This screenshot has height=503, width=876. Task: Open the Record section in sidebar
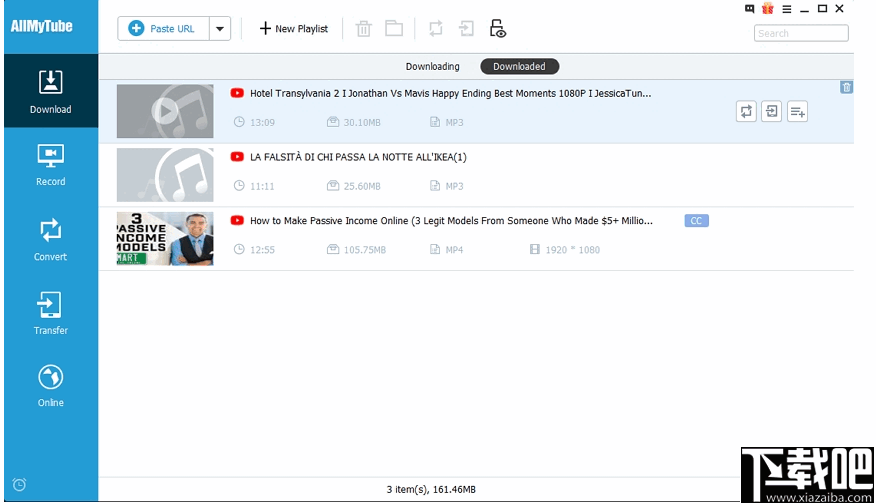click(51, 165)
